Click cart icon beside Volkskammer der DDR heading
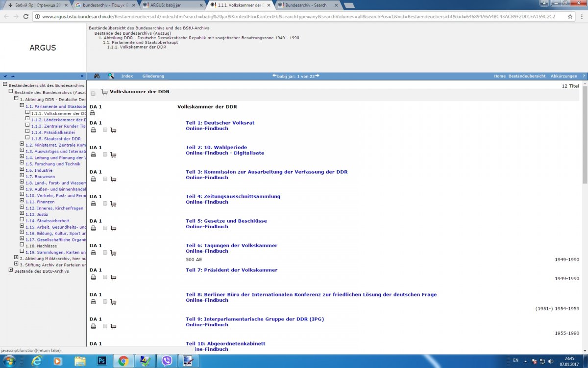This screenshot has width=588, height=368. [x=104, y=92]
